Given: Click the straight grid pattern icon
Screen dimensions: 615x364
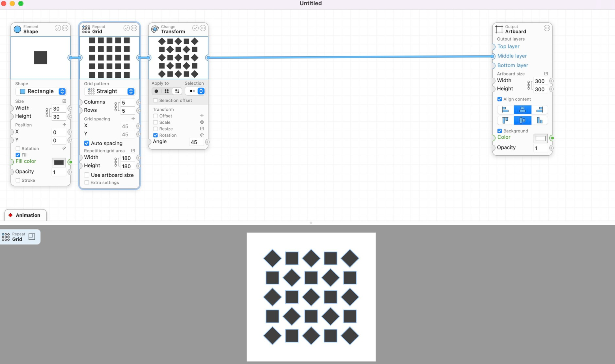Looking at the screenshot, I should [x=91, y=91].
